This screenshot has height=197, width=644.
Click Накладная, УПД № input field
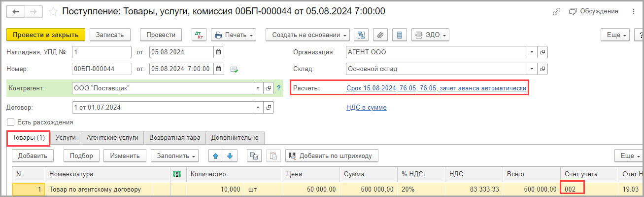pyautogui.click(x=102, y=52)
